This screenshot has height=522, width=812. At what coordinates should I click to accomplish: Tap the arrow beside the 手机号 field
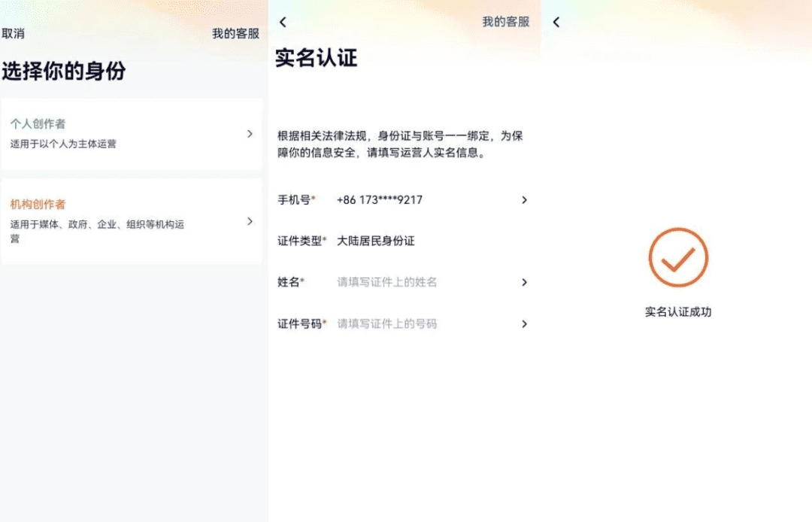(524, 199)
